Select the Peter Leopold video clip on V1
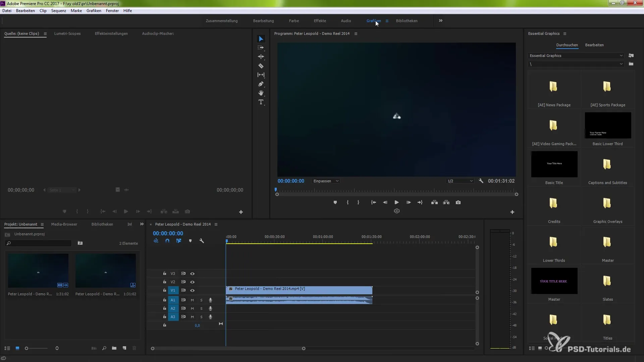The image size is (644, 362). click(x=299, y=290)
